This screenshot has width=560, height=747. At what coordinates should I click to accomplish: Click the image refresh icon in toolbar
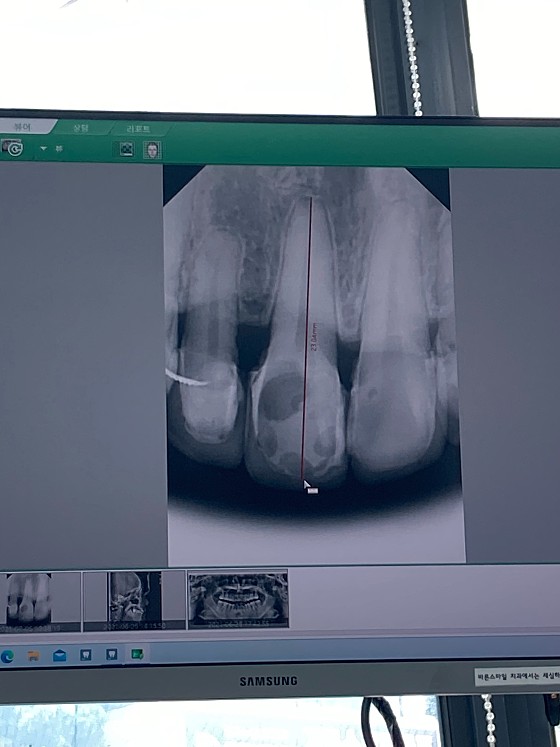pos(12,148)
